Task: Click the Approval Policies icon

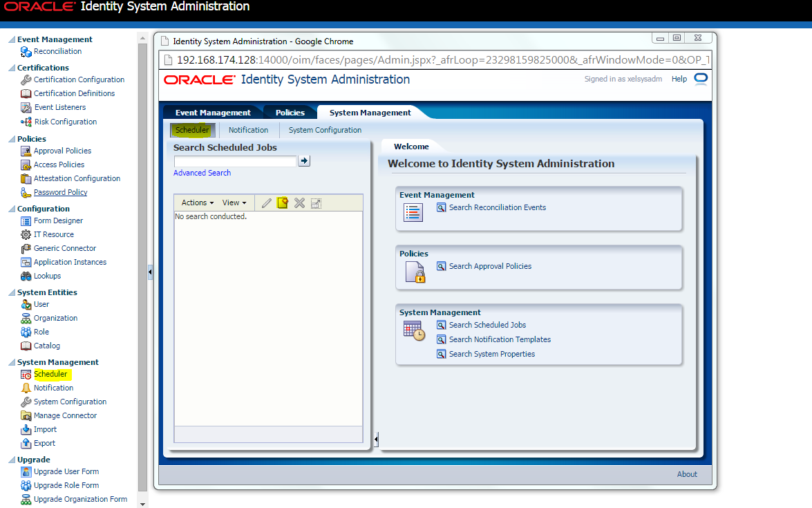Action: coord(26,151)
